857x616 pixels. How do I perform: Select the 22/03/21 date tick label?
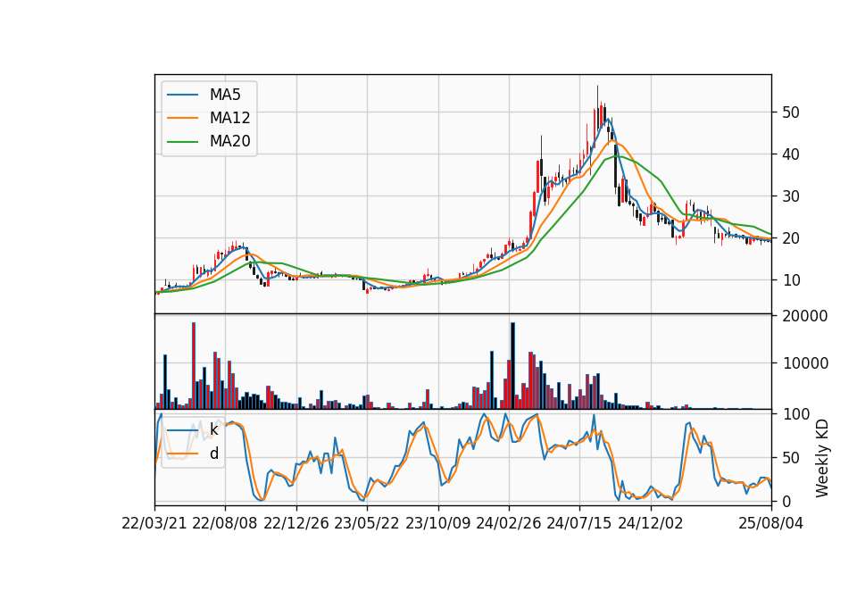click(154, 523)
